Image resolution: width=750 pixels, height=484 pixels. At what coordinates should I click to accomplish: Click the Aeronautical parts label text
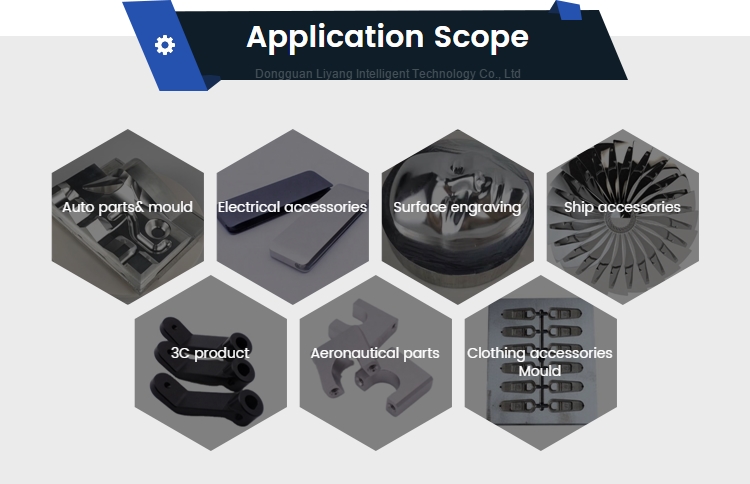375,353
